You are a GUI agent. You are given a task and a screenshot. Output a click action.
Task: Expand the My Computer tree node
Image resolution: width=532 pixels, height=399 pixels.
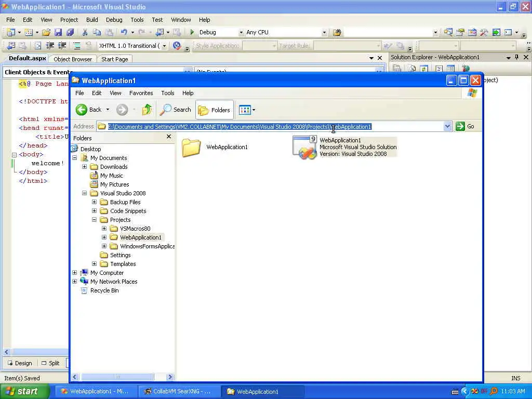(x=75, y=272)
